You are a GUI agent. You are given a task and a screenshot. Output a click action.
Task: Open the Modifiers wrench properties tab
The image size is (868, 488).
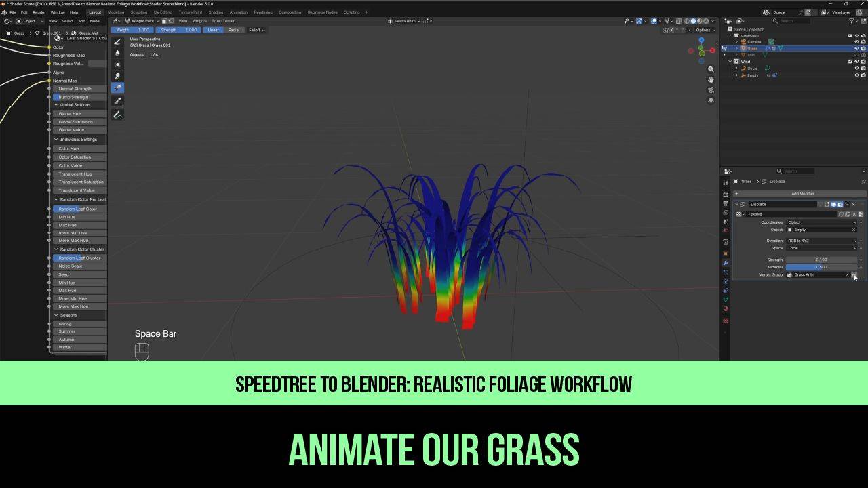click(x=726, y=263)
